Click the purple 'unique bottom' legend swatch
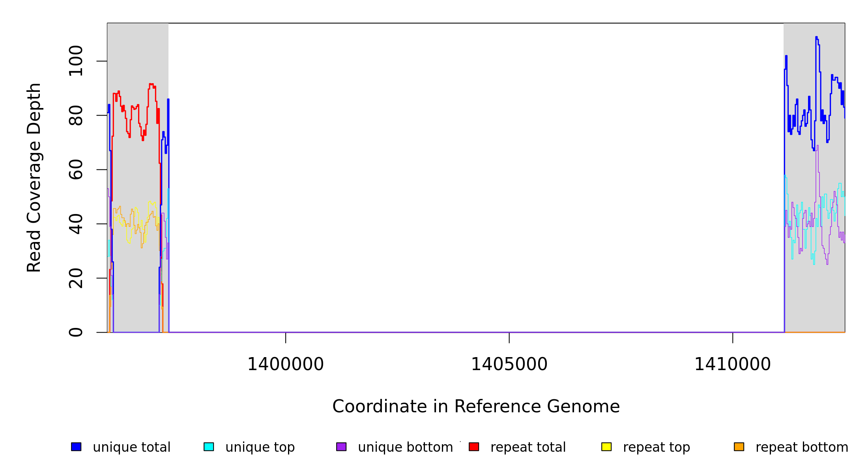Image resolution: width=868 pixels, height=473 pixels. (x=341, y=447)
